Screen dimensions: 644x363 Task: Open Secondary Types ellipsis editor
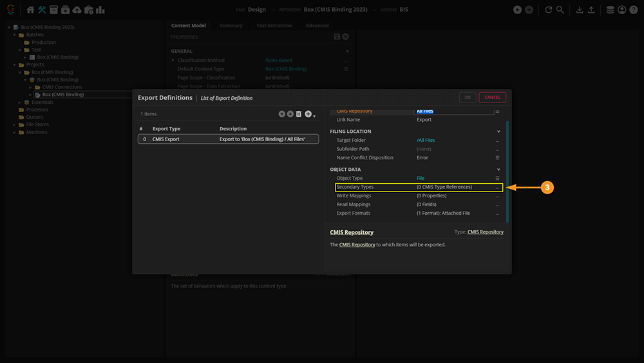(x=497, y=188)
